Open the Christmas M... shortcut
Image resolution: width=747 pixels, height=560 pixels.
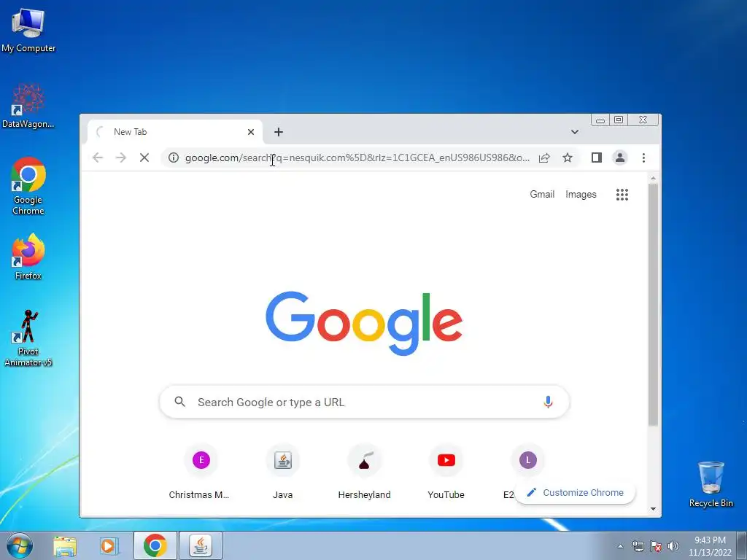(201, 472)
